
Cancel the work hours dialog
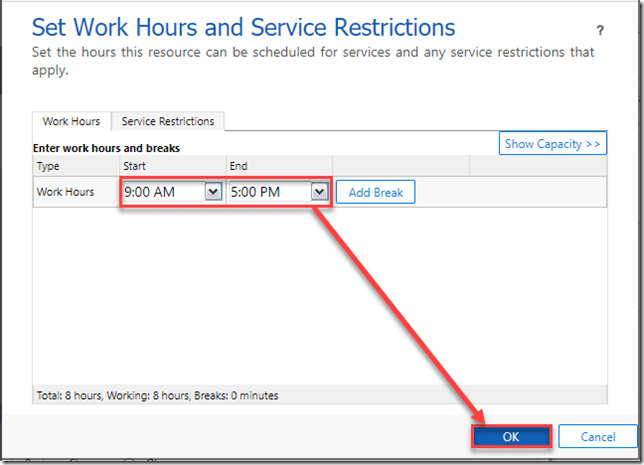597,437
